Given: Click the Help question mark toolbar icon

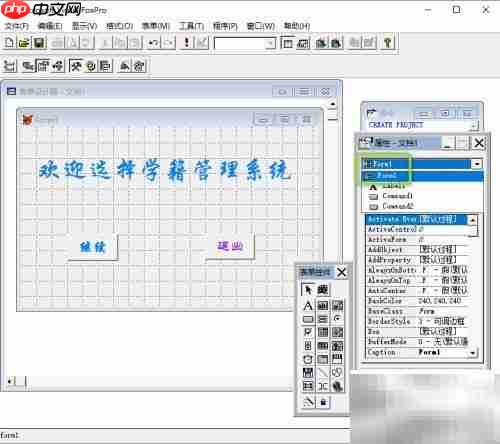Looking at the screenshot, I should coord(387,43).
